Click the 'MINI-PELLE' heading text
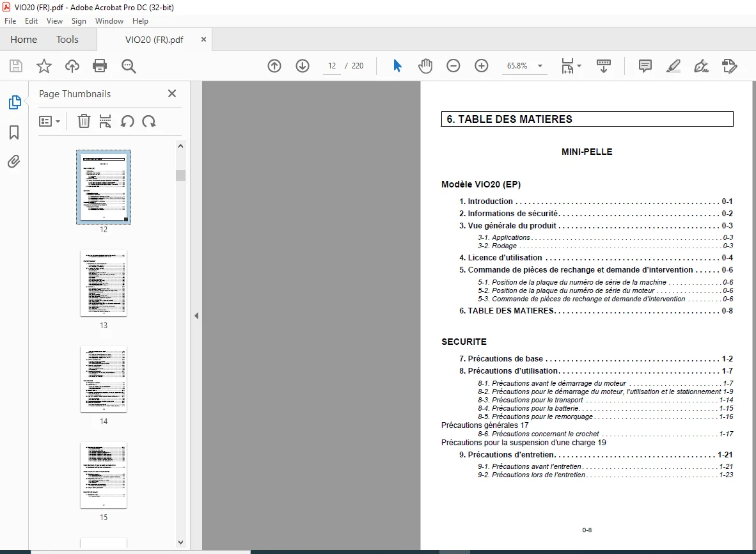 (x=587, y=152)
